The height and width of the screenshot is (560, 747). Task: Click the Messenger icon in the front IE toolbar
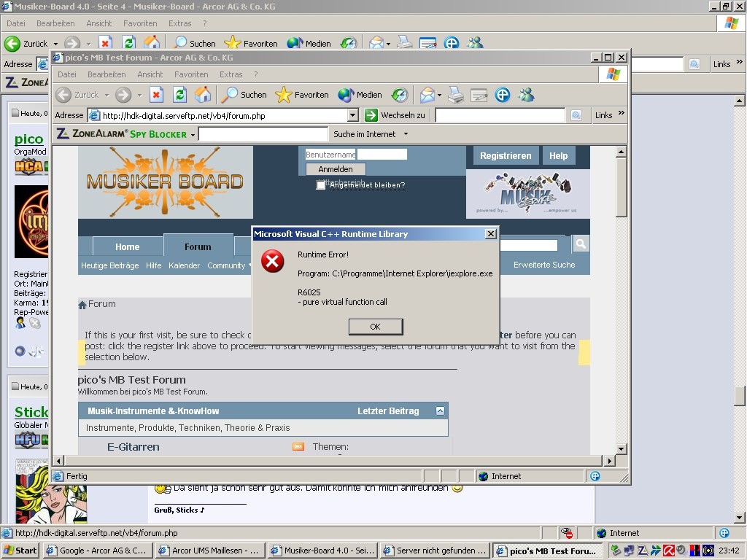click(x=526, y=95)
